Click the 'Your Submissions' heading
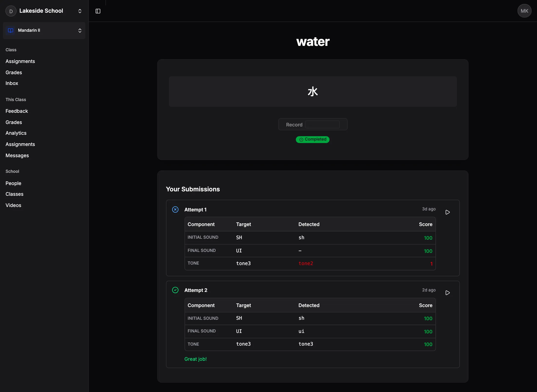The height and width of the screenshot is (392, 537). pyautogui.click(x=193, y=189)
